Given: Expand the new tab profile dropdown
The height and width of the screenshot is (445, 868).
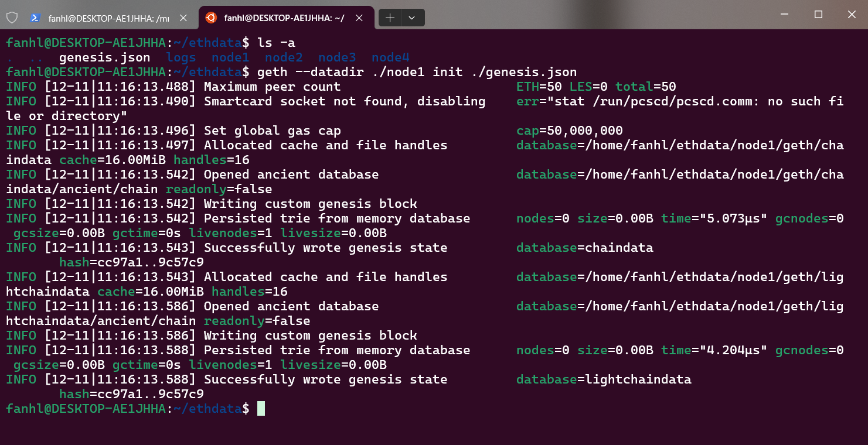Looking at the screenshot, I should click(x=412, y=18).
